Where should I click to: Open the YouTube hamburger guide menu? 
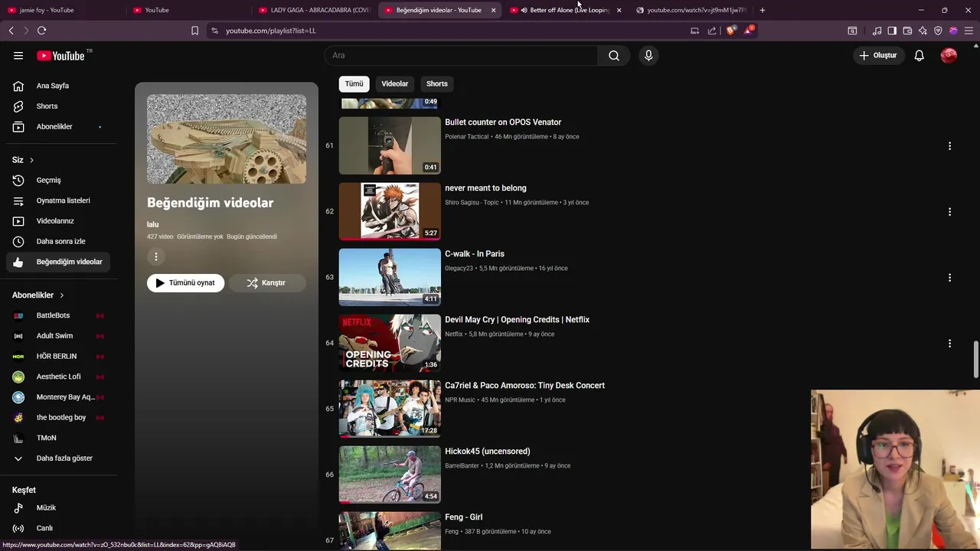[18, 55]
